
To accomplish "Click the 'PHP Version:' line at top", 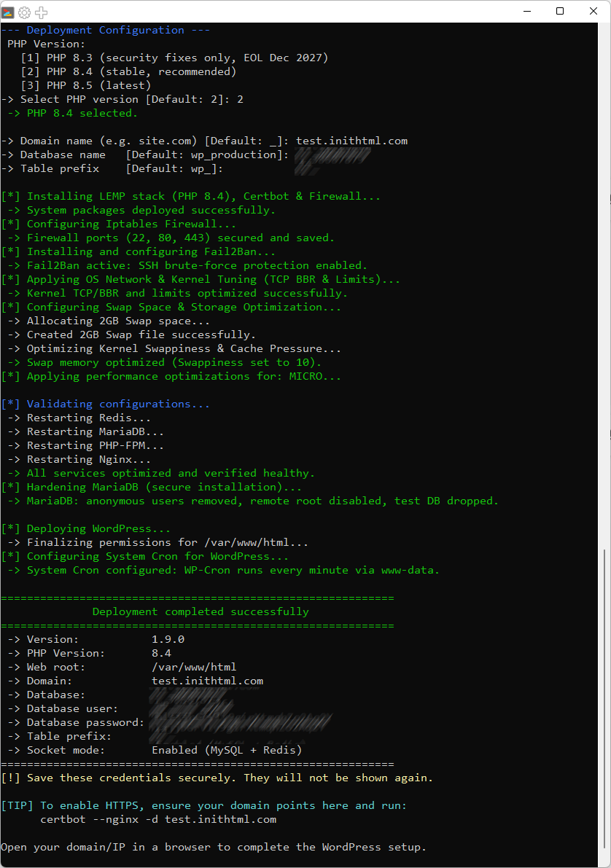I will pyautogui.click(x=47, y=44).
